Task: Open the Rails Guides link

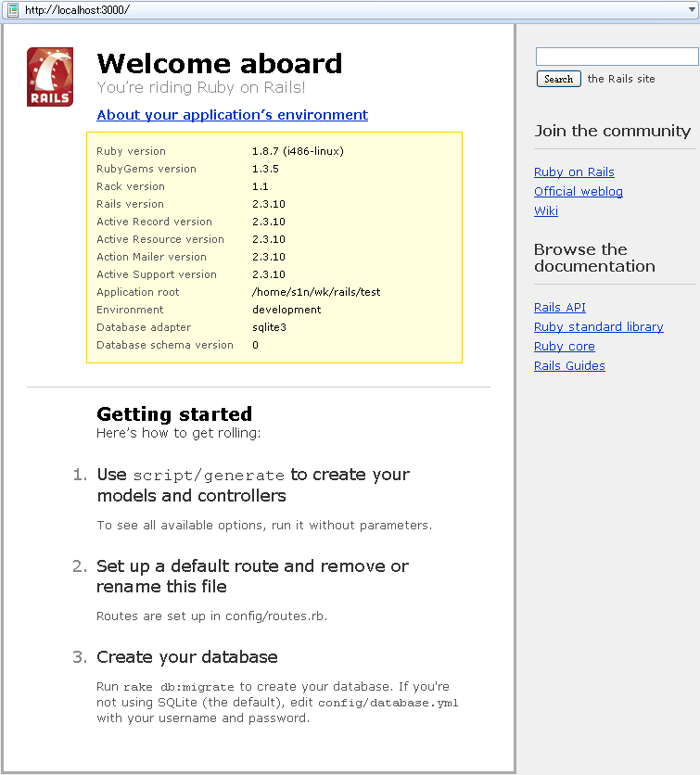Action: [569, 366]
